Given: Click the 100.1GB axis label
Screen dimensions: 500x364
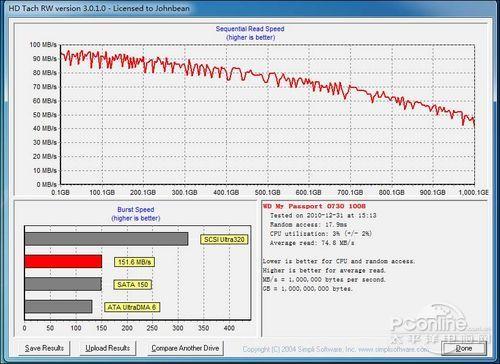Looking at the screenshot, I should pos(102,192).
